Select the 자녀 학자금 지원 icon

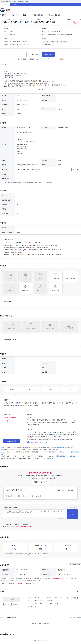(x=71, y=276)
